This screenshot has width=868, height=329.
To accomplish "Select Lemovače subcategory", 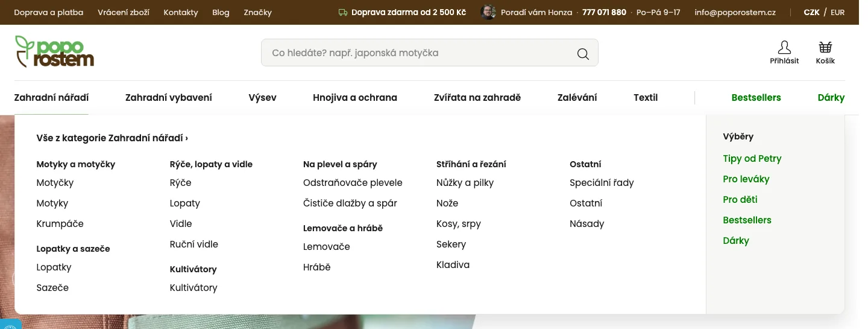I will [x=327, y=246].
